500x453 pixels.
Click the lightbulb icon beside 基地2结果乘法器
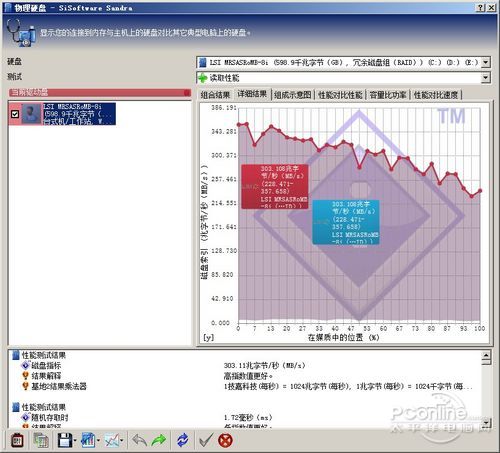(25, 386)
